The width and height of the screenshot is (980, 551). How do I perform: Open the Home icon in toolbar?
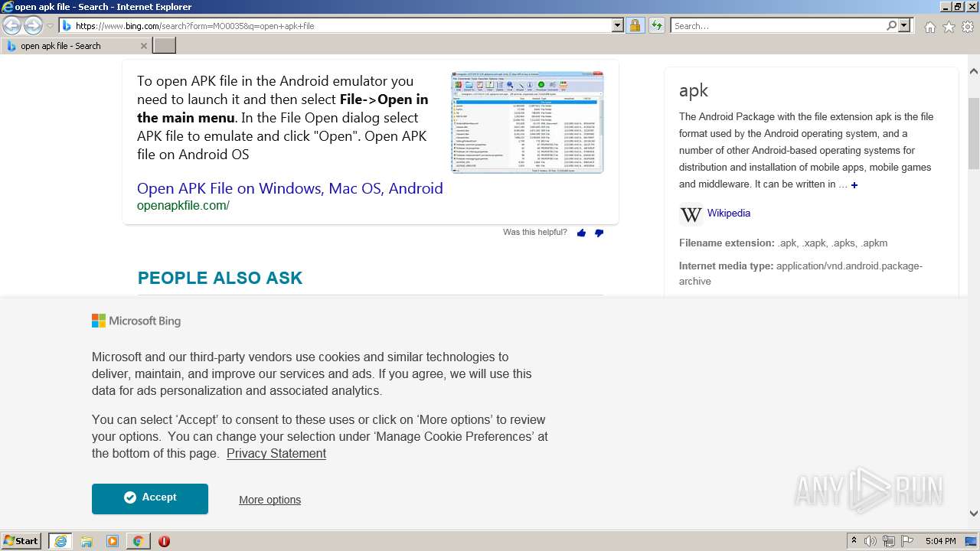(x=929, y=27)
